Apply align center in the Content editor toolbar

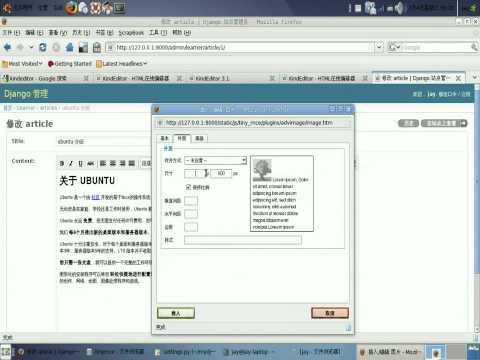[x=113, y=163]
